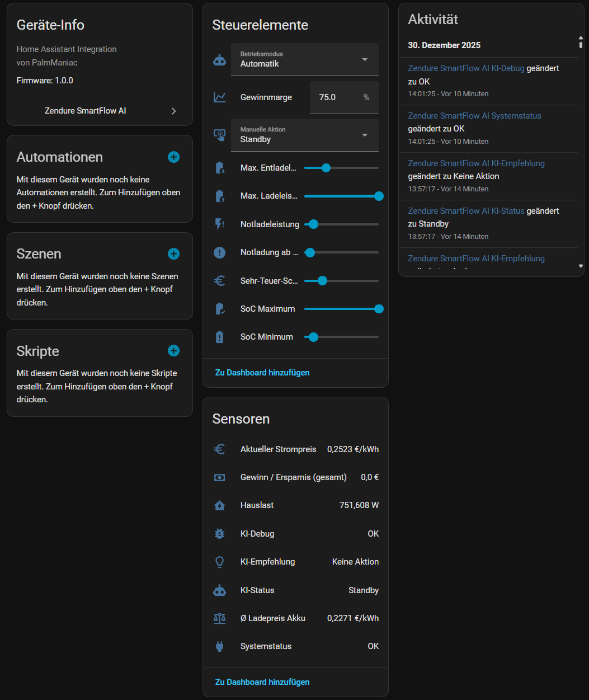This screenshot has width=589, height=700.
Task: Open the Manuelle Aktion dropdown
Action: point(304,135)
